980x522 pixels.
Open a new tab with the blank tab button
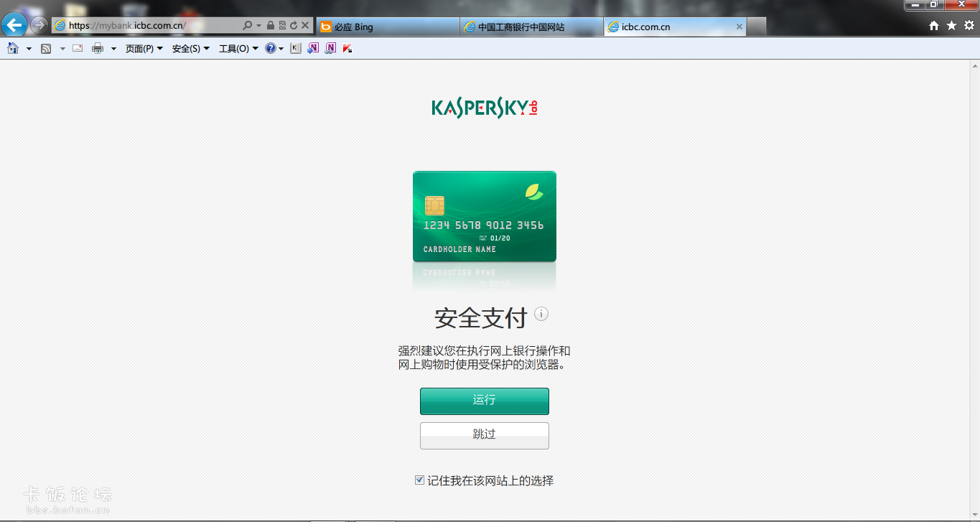click(757, 27)
